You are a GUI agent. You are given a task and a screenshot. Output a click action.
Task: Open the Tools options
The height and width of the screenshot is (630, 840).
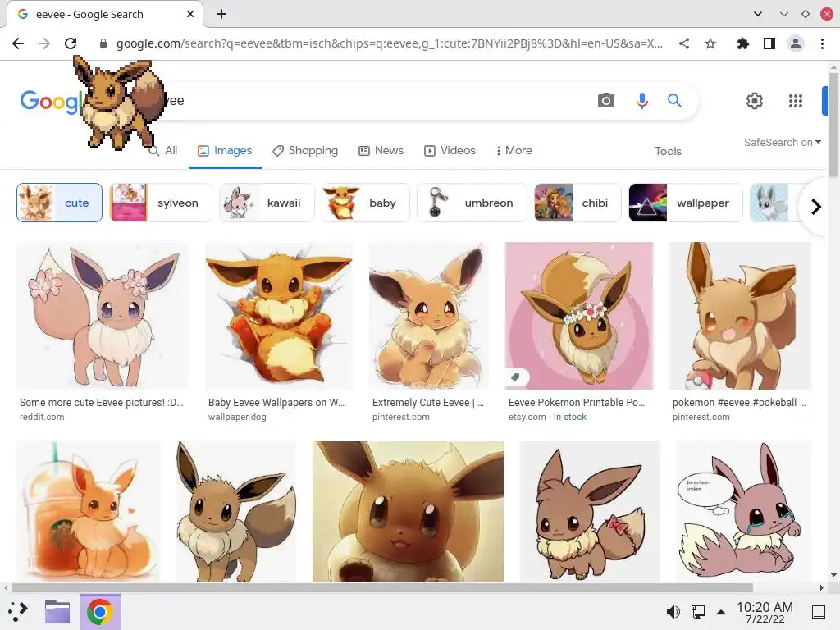(x=668, y=151)
